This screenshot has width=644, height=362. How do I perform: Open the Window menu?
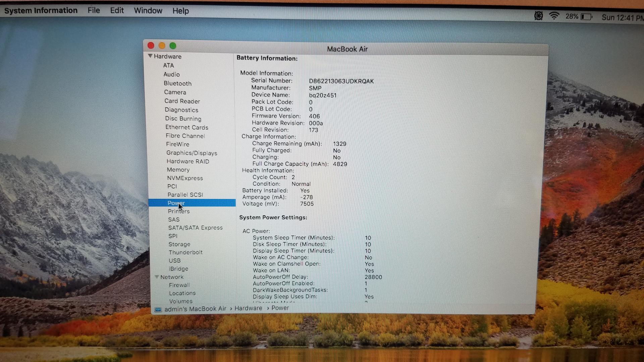(x=148, y=11)
